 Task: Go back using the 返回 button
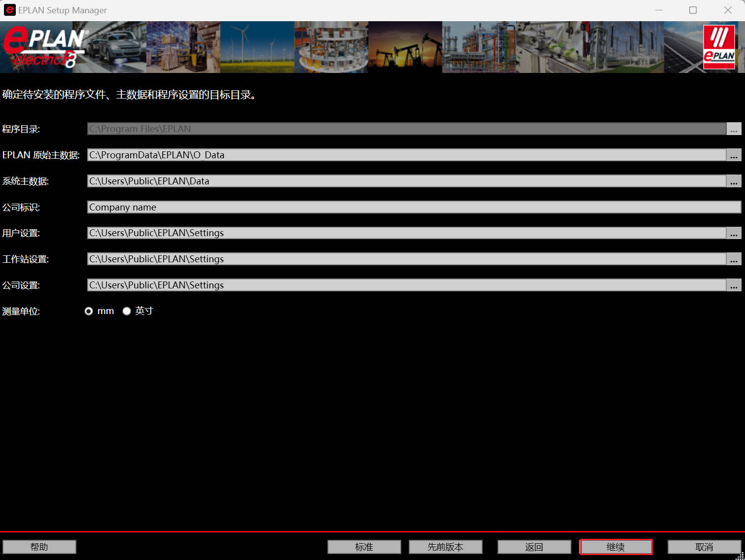[534, 546]
